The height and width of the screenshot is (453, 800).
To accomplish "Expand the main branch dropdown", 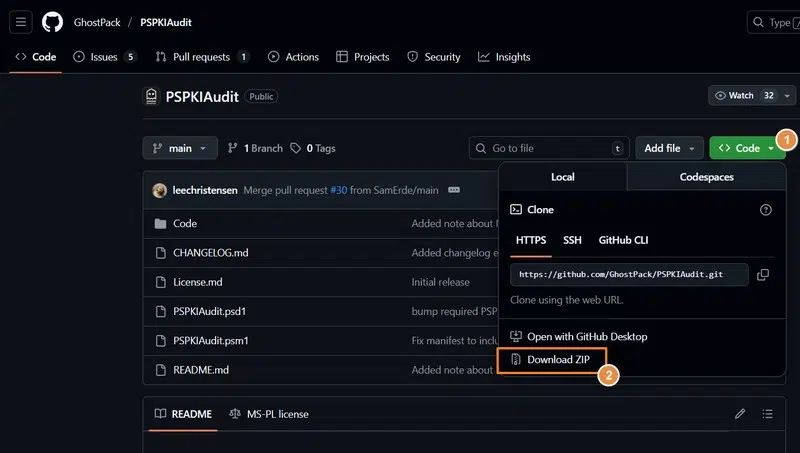I will tap(180, 148).
